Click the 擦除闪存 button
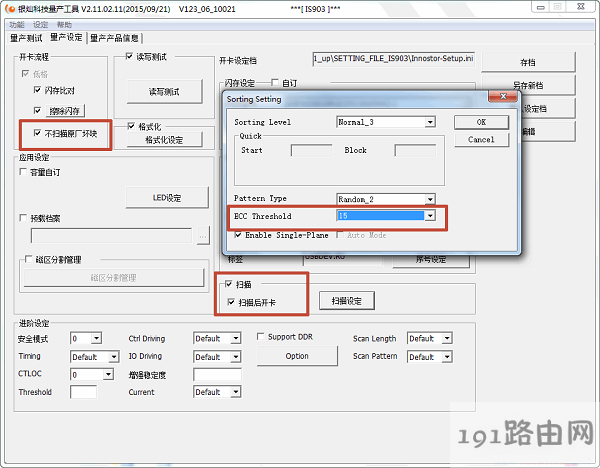The height and width of the screenshot is (468, 600). pyautogui.click(x=65, y=111)
